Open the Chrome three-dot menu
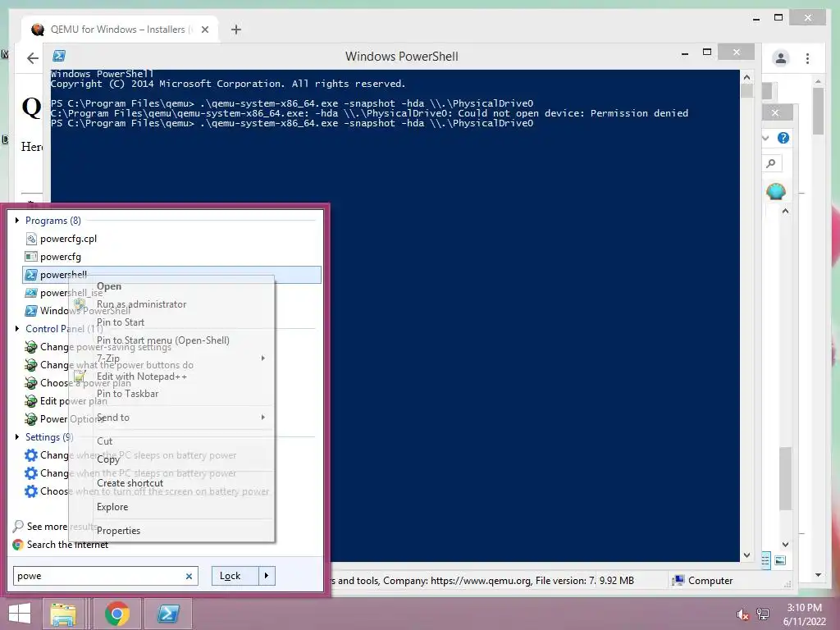840x630 pixels. click(807, 58)
